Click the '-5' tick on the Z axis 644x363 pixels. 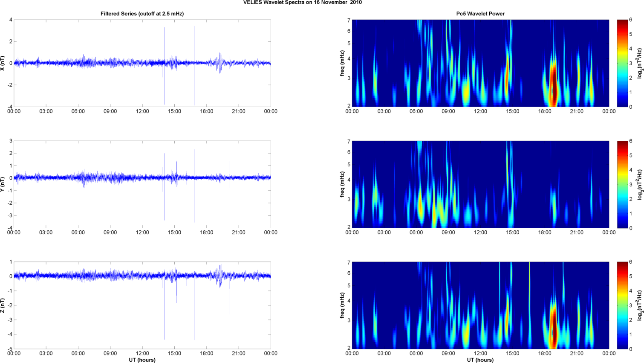pos(9,349)
